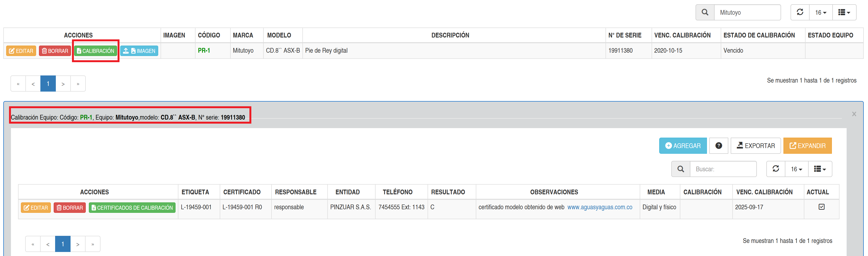Expand the calibration table columns dropdown
This screenshot has width=868, height=256.
[820, 169]
